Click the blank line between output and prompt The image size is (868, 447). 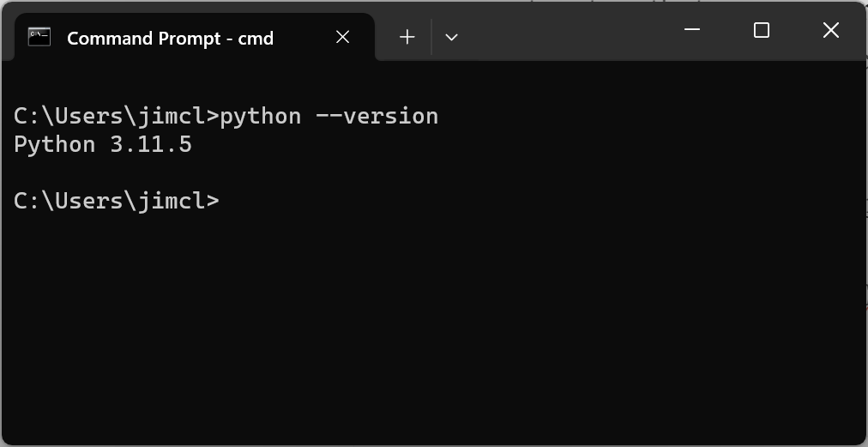[257, 172]
